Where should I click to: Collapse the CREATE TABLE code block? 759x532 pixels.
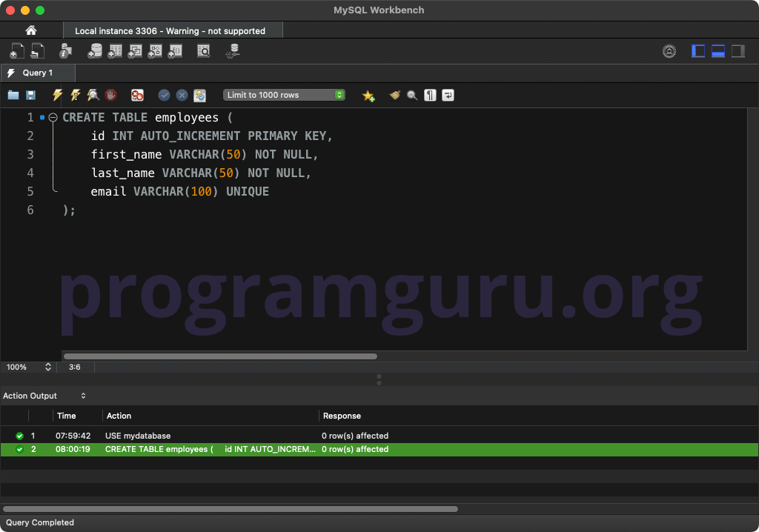53,118
